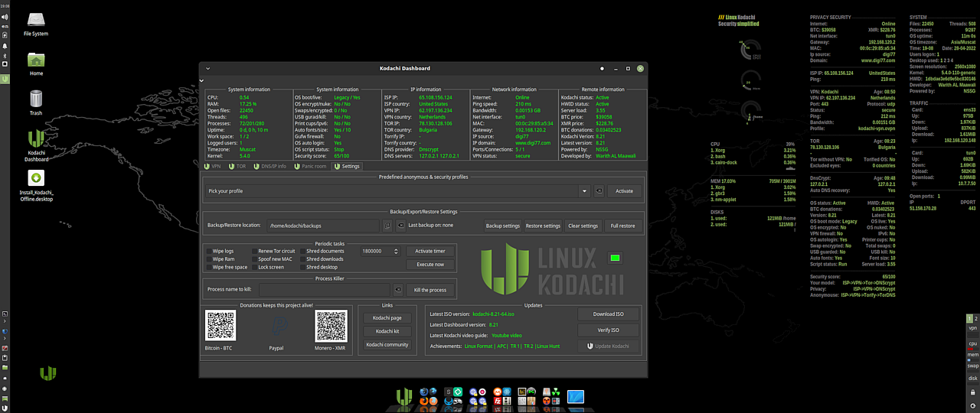
Task: Click the timer interval spinner arrows
Action: [396, 251]
